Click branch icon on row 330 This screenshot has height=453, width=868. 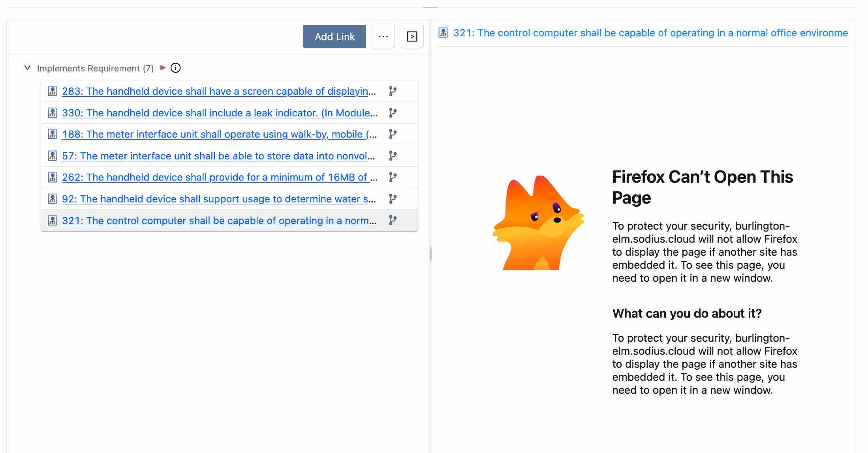pos(393,113)
